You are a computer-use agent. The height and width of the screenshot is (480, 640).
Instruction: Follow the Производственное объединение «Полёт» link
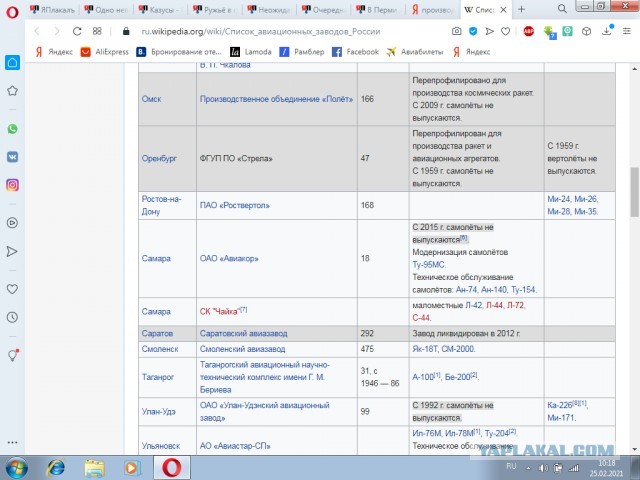(276, 99)
